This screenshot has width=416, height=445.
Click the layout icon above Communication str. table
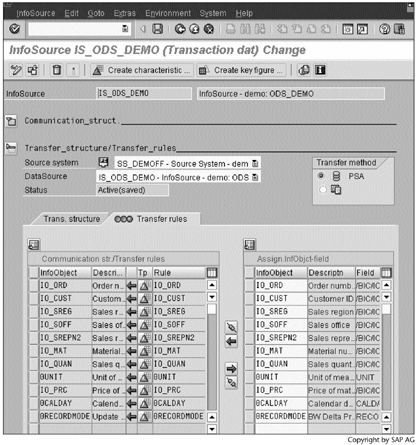point(33,245)
